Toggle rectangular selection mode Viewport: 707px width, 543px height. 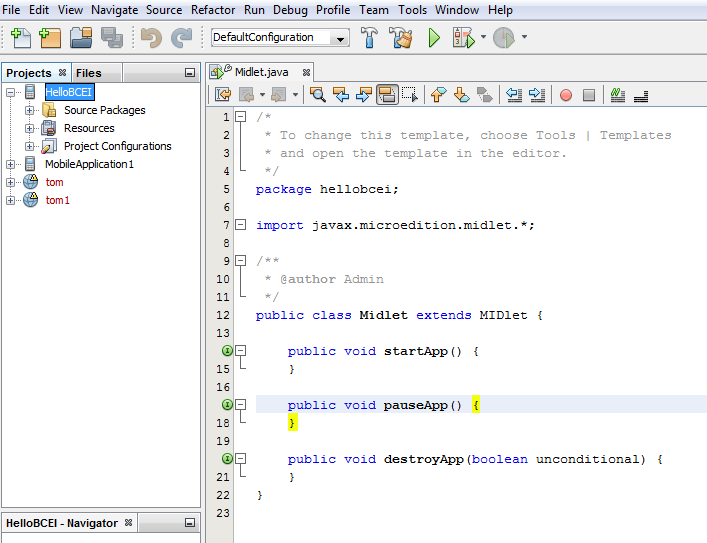tap(409, 95)
